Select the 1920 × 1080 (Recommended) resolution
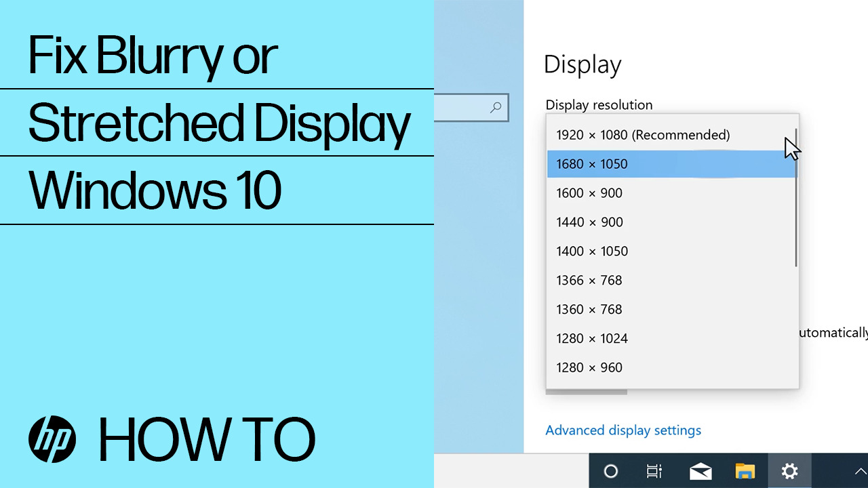Viewport: 868px width, 488px height. (x=643, y=135)
